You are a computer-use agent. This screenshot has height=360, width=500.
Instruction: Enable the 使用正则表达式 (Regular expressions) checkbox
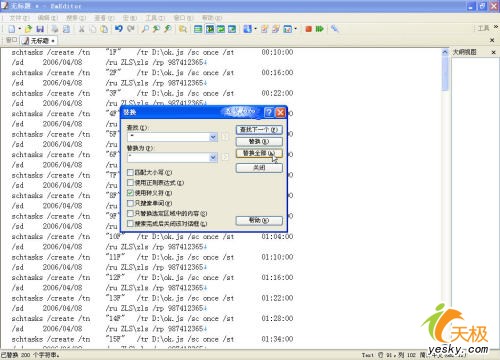[x=130, y=183]
